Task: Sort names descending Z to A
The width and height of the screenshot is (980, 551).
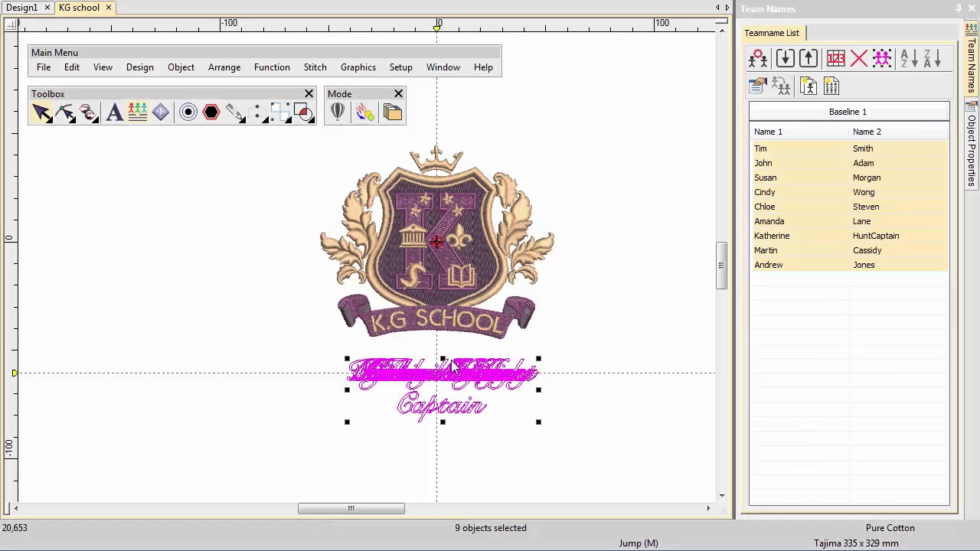Action: click(x=932, y=59)
